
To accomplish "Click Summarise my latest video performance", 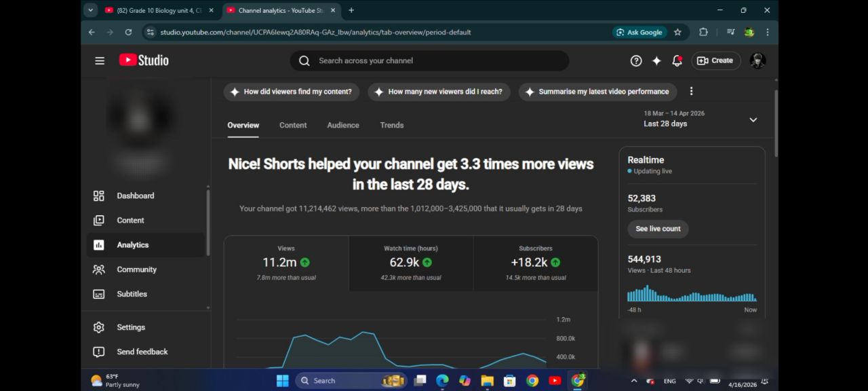I will (597, 92).
